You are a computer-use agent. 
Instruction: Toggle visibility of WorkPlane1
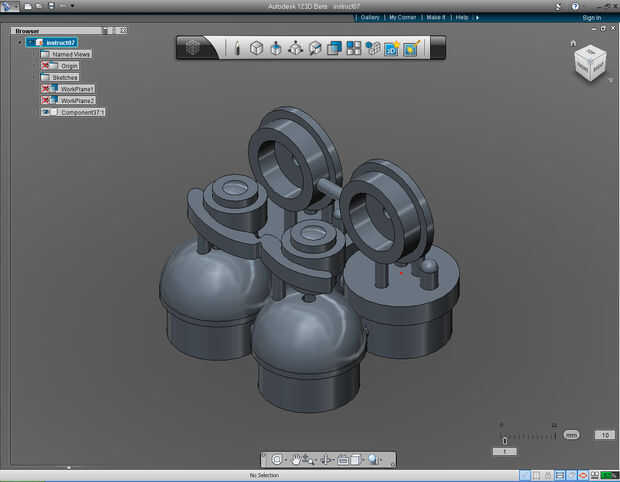(x=46, y=89)
